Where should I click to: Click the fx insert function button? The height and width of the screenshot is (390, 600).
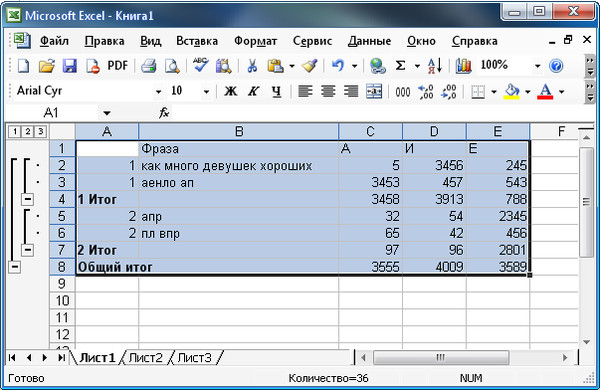pos(164,113)
